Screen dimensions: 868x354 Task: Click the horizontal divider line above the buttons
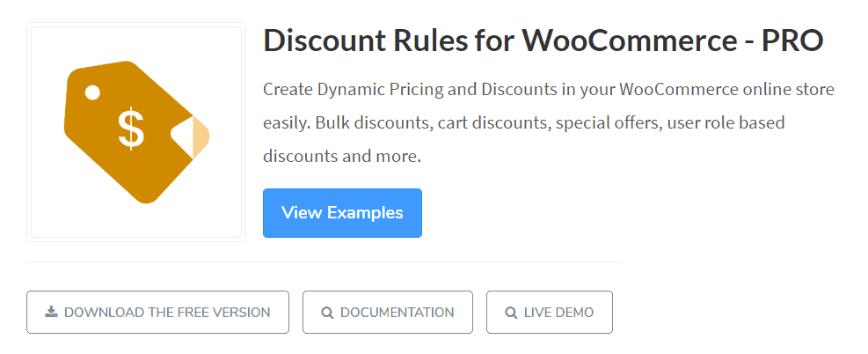click(x=324, y=262)
